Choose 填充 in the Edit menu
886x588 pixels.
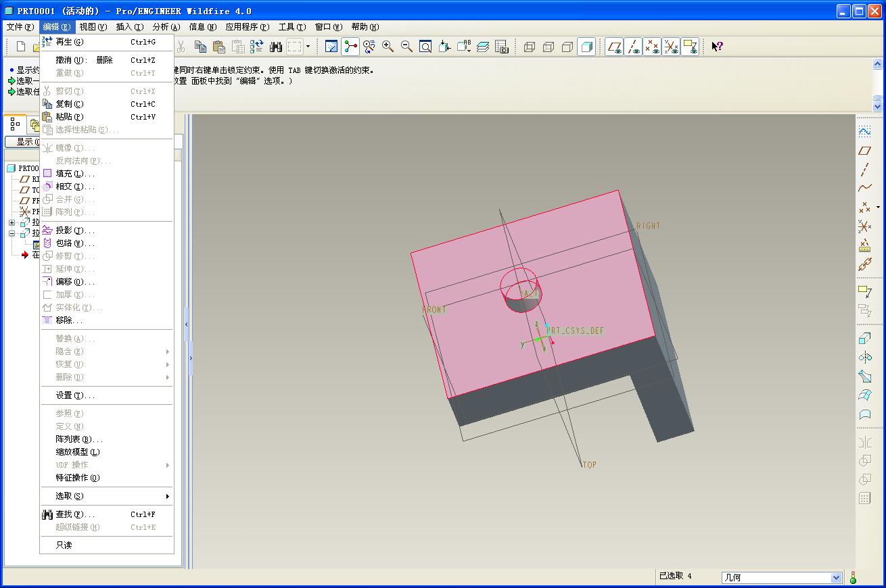tap(107, 174)
